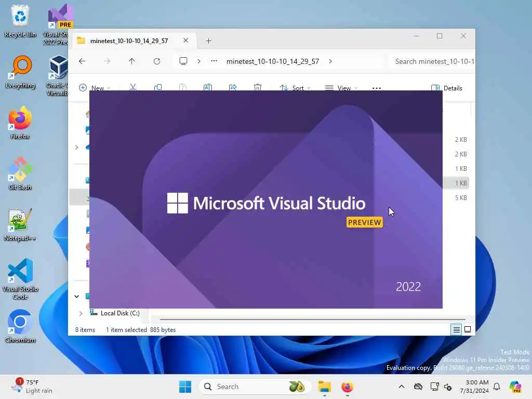532x399 pixels.
Task: Click the Share icon in Explorer toolbar
Action: click(x=233, y=87)
